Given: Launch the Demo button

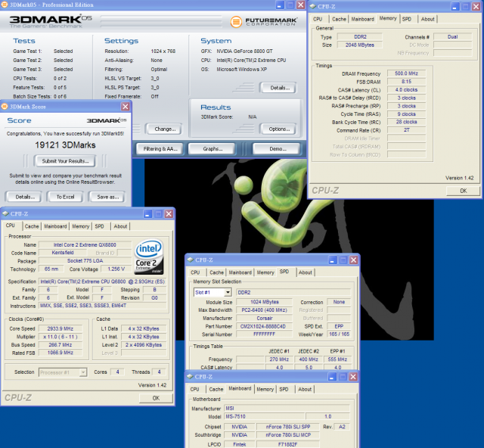Looking at the screenshot, I should [278, 149].
